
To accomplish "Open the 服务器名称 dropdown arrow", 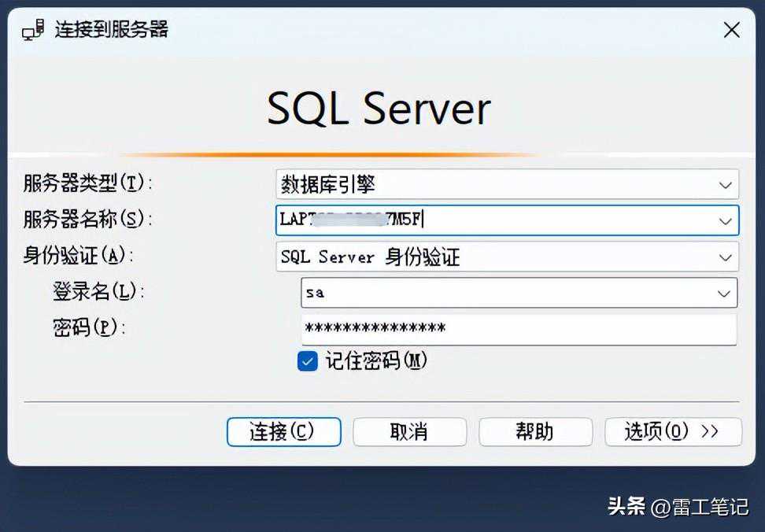I will [725, 221].
